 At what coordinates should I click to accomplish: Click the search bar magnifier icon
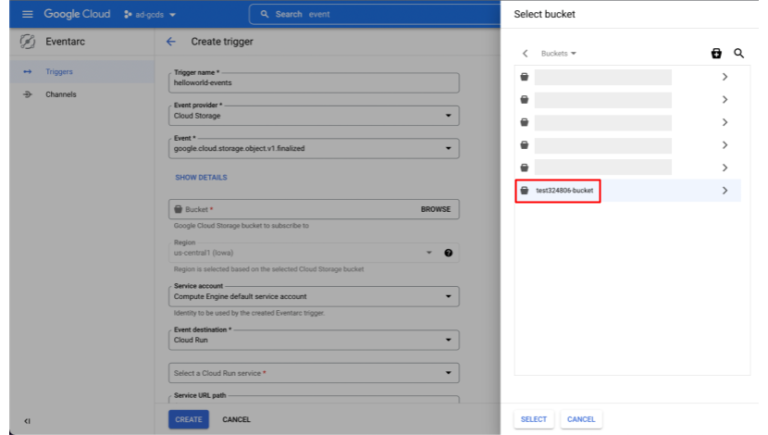(264, 14)
